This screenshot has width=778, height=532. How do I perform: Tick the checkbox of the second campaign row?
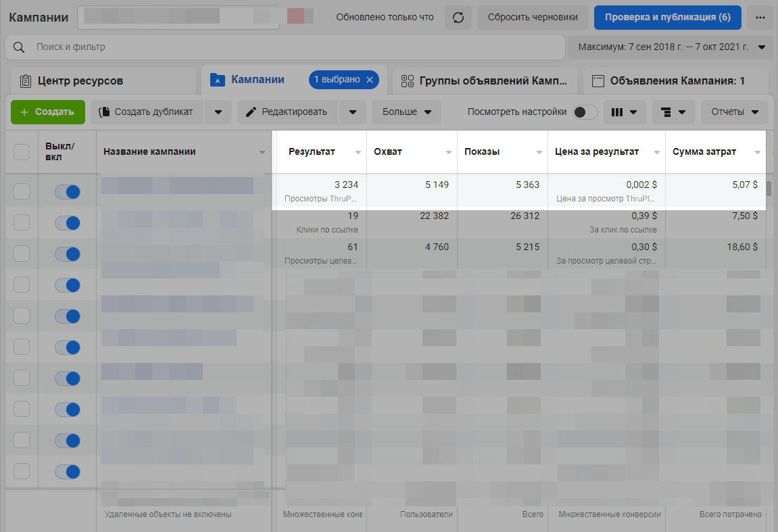pyautogui.click(x=22, y=222)
